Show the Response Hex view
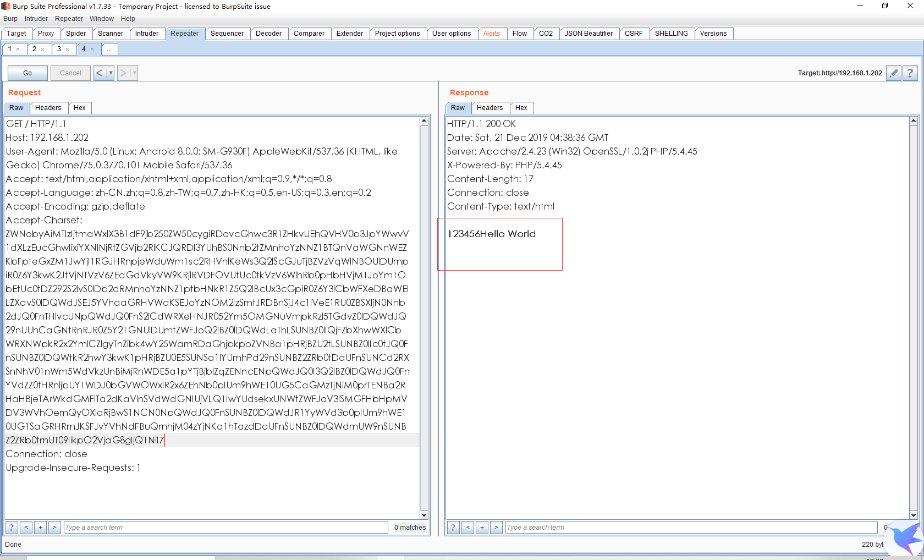Screen dimensions: 924x560 point(521,108)
